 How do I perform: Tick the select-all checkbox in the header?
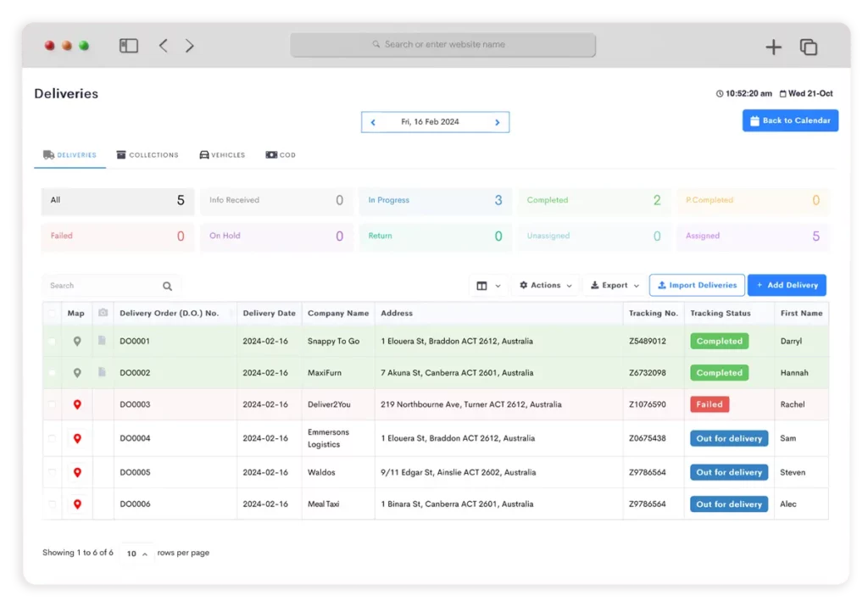coord(52,313)
